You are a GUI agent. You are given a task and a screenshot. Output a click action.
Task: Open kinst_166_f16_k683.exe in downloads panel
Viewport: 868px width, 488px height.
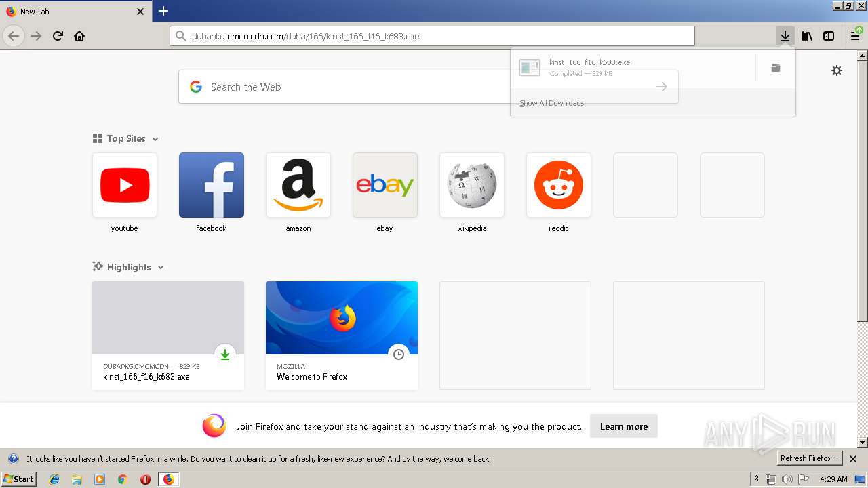coord(633,68)
